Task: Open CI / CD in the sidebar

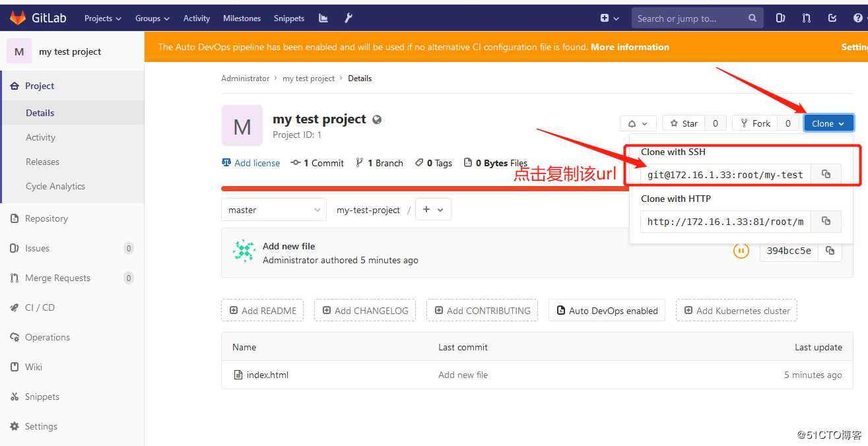Action: (72, 307)
